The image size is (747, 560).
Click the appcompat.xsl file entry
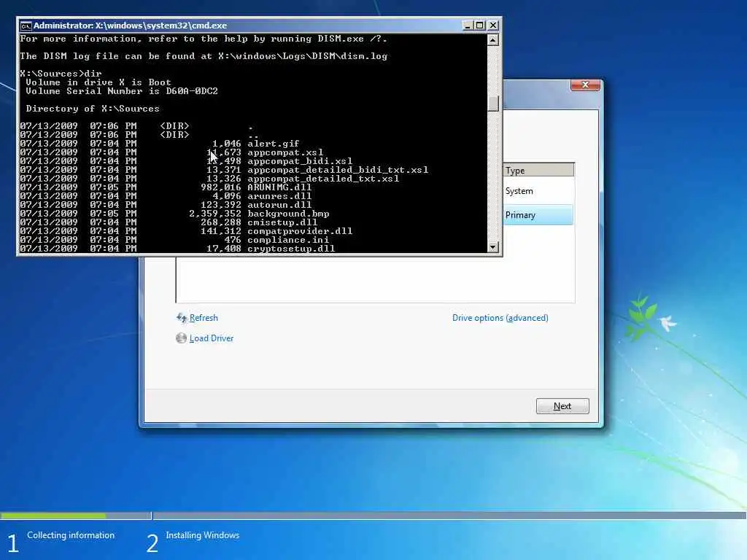[x=285, y=152]
